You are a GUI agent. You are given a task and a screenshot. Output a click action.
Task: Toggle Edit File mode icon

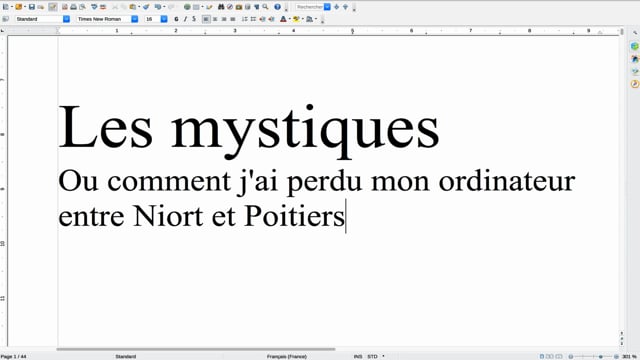click(53, 7)
